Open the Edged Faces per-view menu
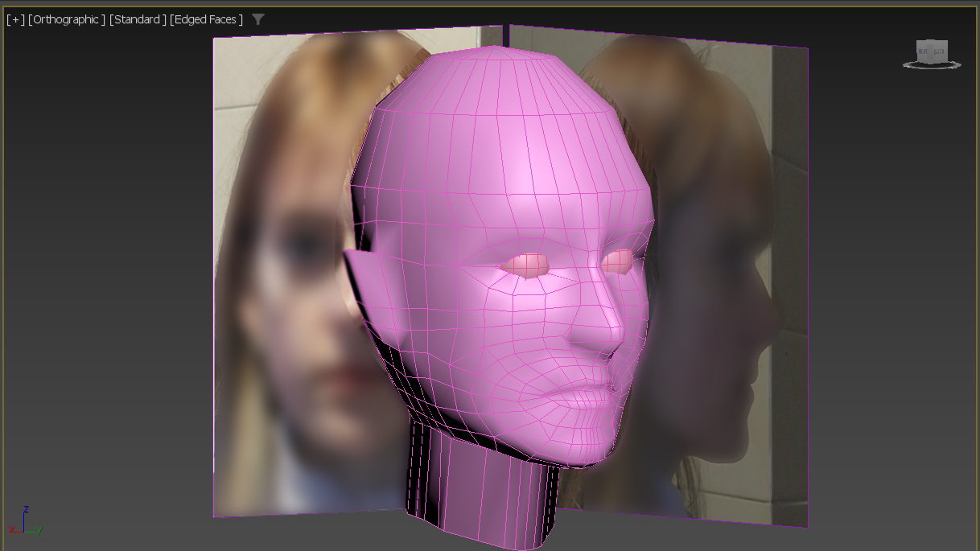980x551 pixels. [206, 19]
